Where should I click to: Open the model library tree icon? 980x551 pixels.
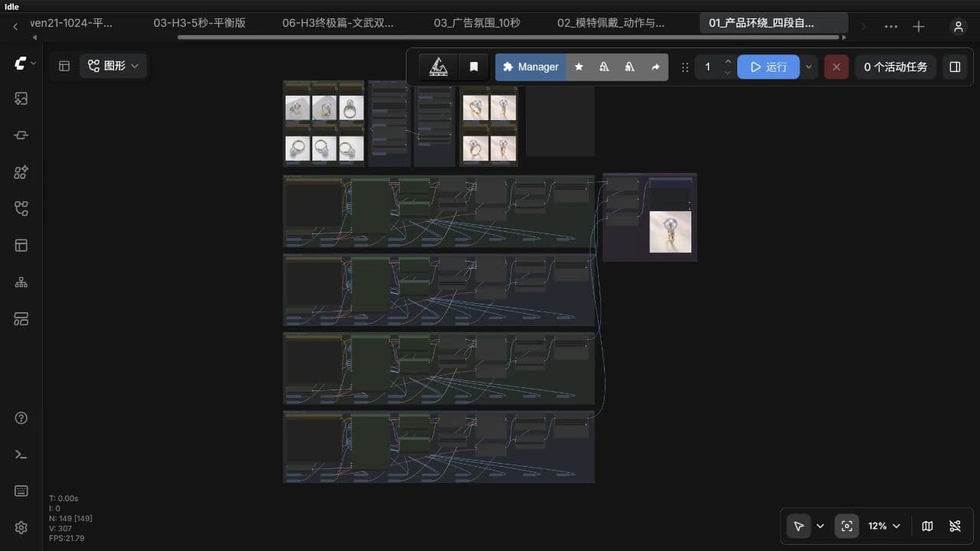click(x=21, y=282)
